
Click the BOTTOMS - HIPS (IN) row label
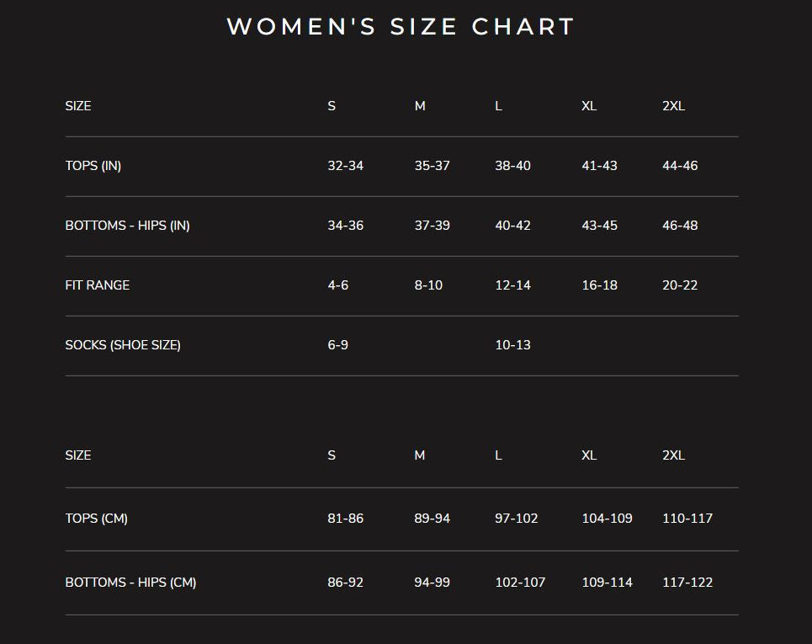click(x=128, y=226)
